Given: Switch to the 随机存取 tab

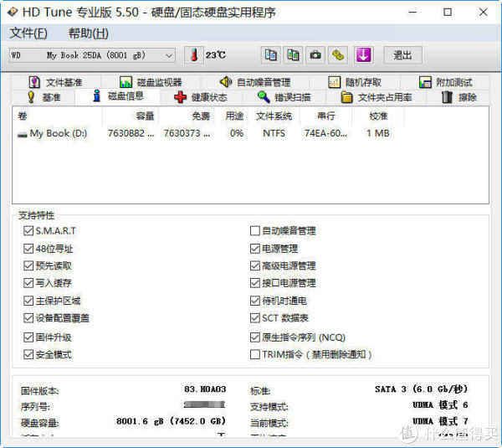Looking at the screenshot, I should [355, 82].
